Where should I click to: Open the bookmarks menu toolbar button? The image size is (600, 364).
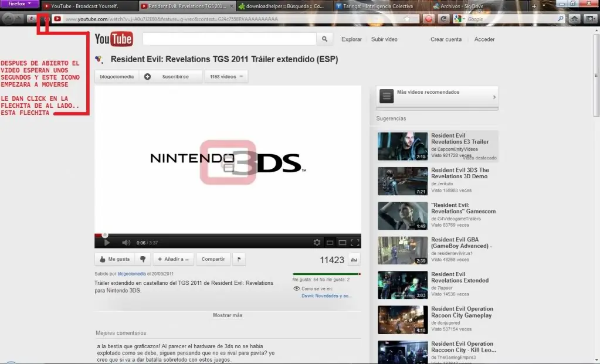click(x=590, y=19)
